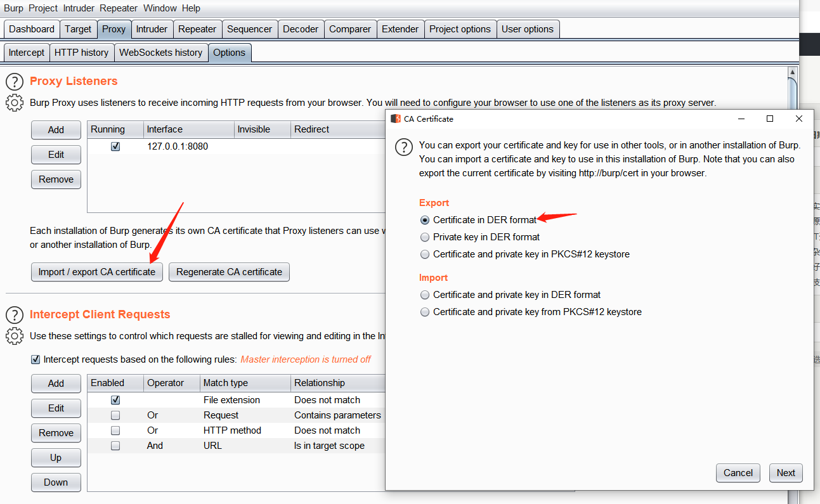Click the Next button in the dialog

pos(786,473)
